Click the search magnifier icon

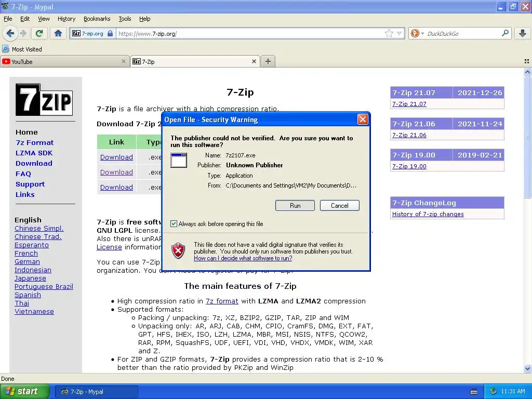pyautogui.click(x=505, y=33)
